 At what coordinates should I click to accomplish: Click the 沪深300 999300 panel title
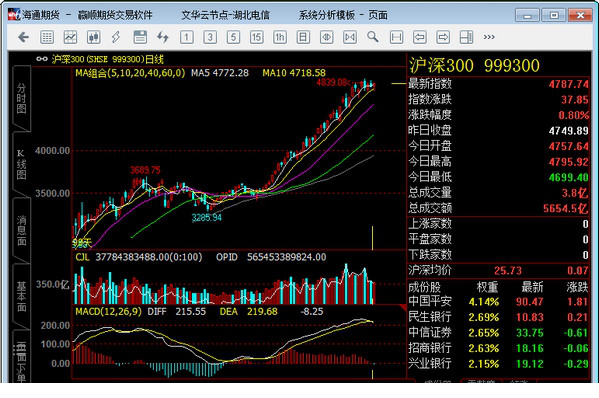[474, 65]
